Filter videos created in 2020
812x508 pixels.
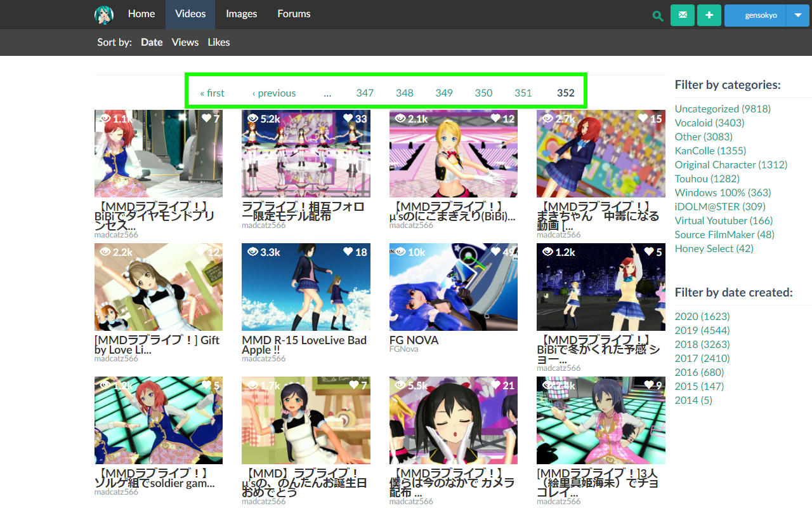[x=702, y=317]
